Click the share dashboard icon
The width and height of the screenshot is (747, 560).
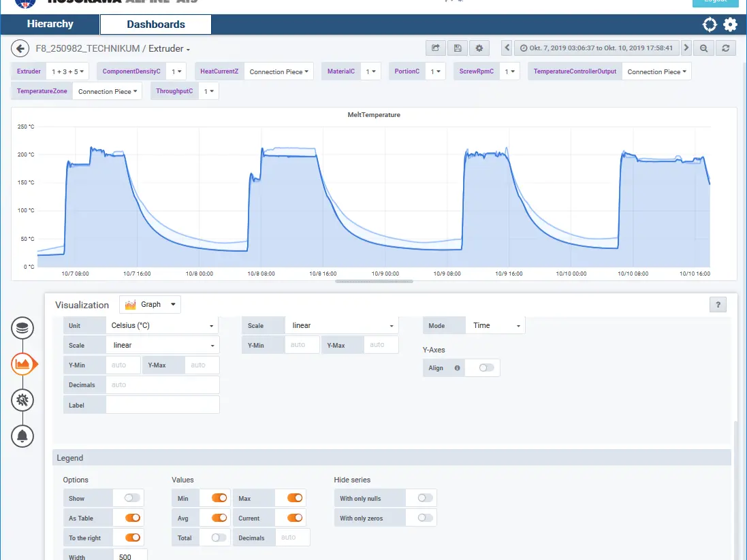(435, 48)
